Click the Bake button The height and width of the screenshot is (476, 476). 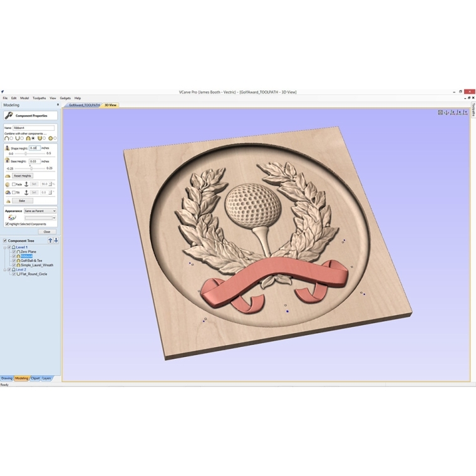[x=23, y=201]
